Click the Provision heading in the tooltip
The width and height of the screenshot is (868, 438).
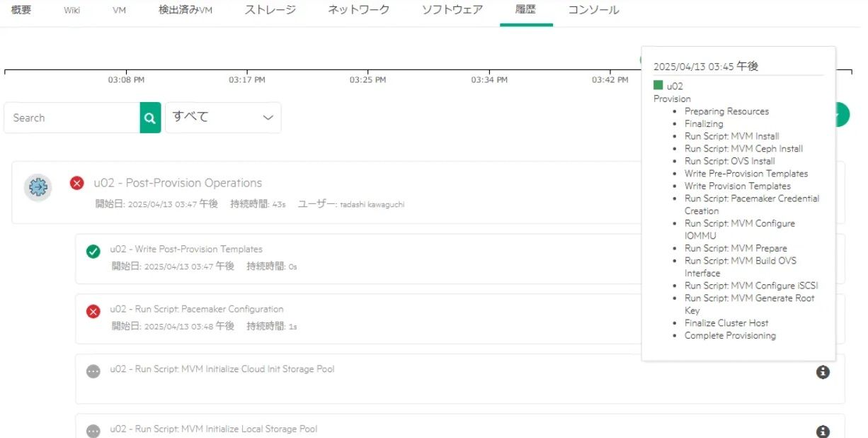click(672, 99)
